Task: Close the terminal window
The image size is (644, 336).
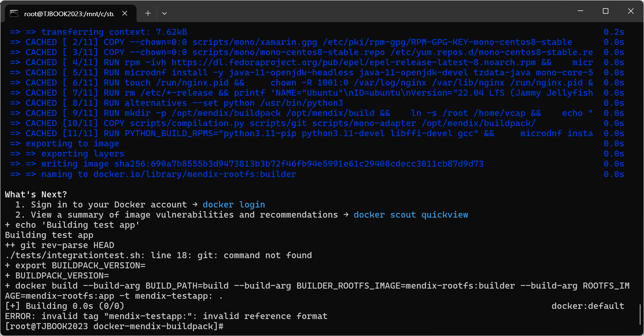Action: pos(631,11)
